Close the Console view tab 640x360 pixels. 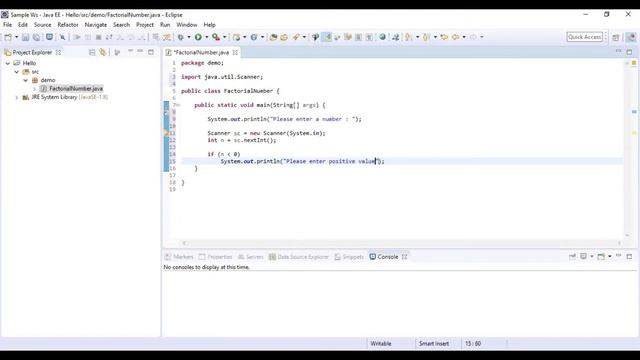(404, 257)
